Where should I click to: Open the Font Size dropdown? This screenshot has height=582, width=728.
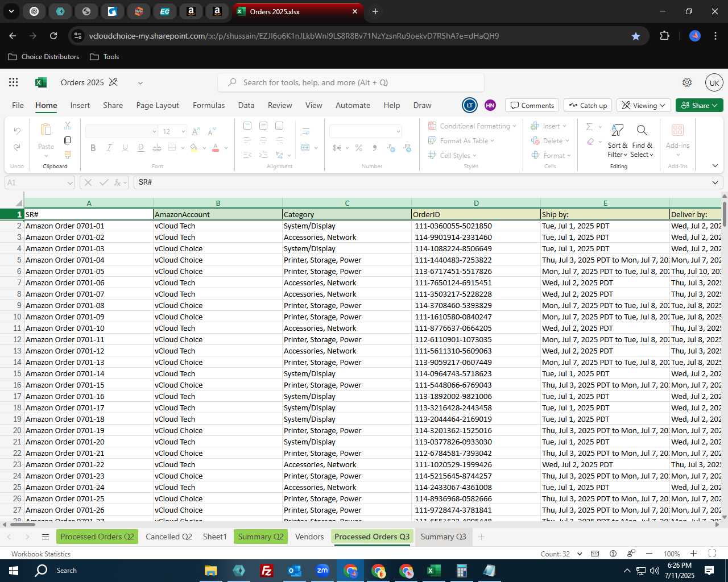coord(183,132)
